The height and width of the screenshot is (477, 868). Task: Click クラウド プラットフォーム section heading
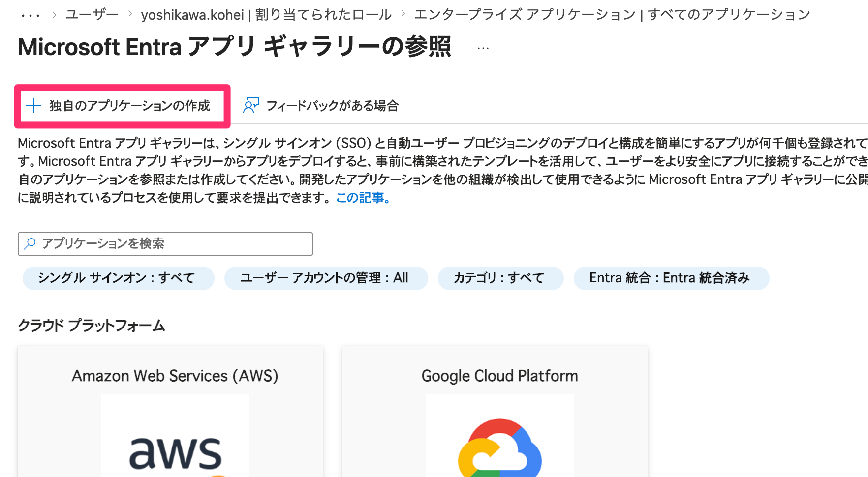tap(92, 326)
